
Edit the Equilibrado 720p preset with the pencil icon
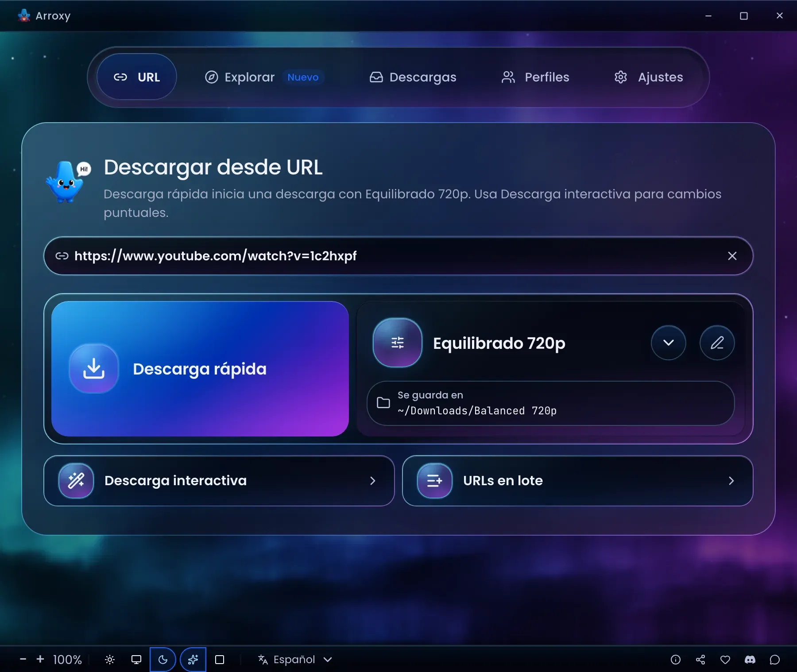pos(717,343)
